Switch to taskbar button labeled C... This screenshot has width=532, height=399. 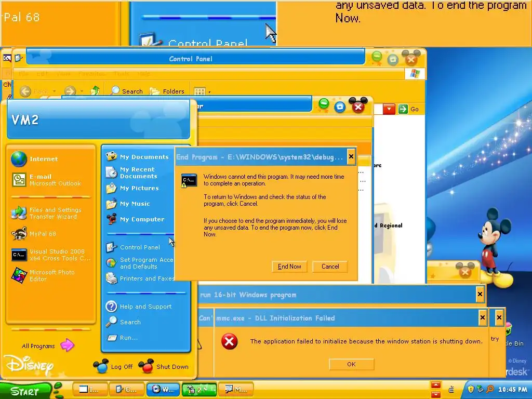127,390
